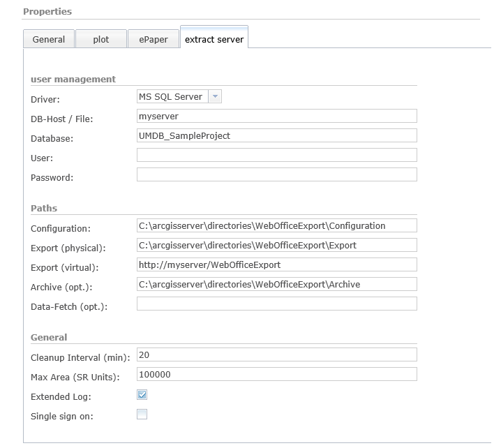Edit the Export (virtual) URL field

pos(276,264)
